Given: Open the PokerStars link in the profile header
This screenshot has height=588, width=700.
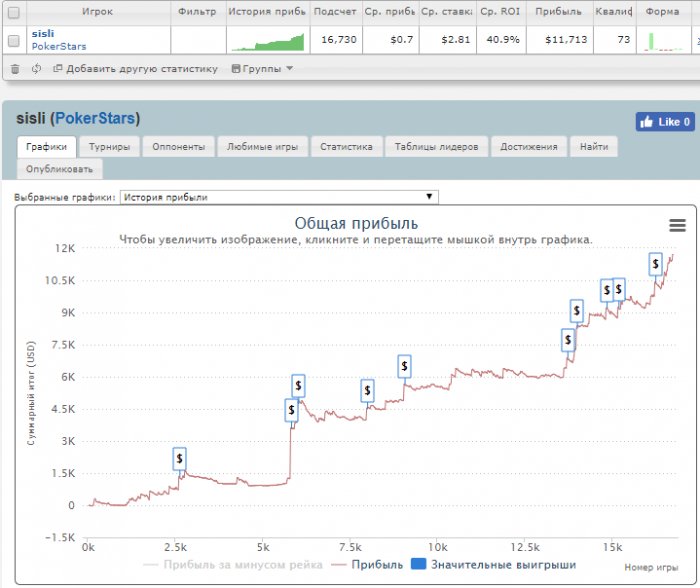Looking at the screenshot, I should pos(95,118).
